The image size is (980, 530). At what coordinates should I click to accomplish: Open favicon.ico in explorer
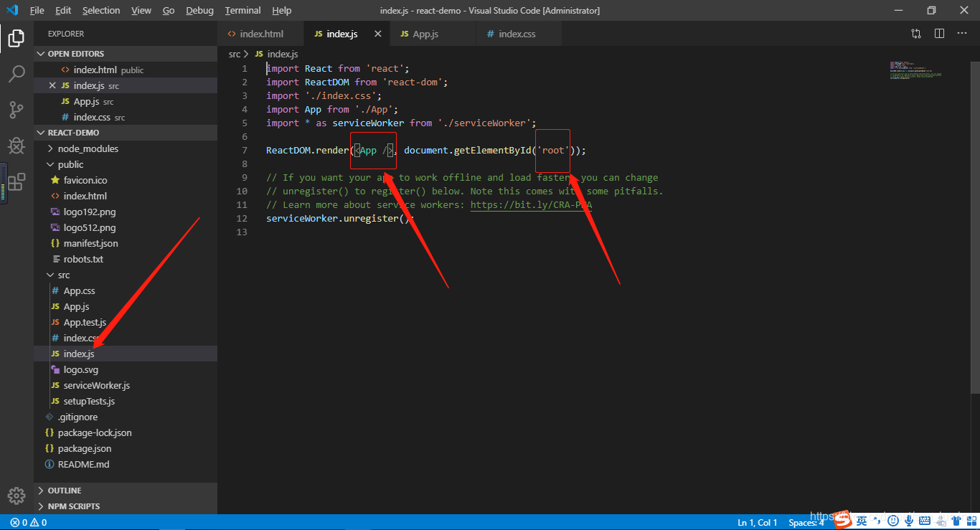(x=126, y=180)
